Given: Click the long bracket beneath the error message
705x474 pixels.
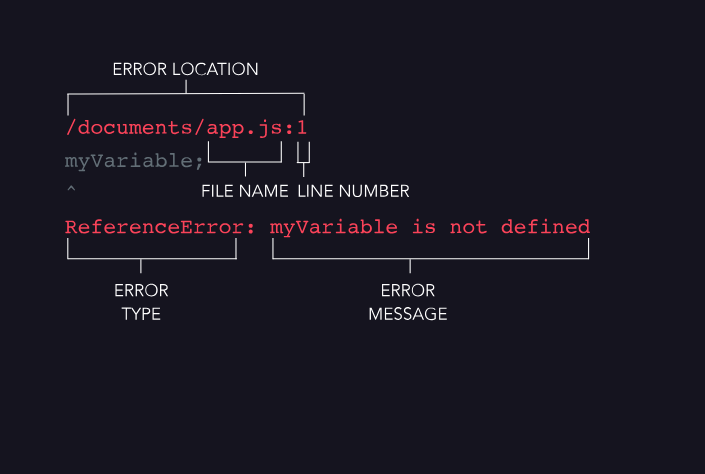Looking at the screenshot, I should (430, 258).
